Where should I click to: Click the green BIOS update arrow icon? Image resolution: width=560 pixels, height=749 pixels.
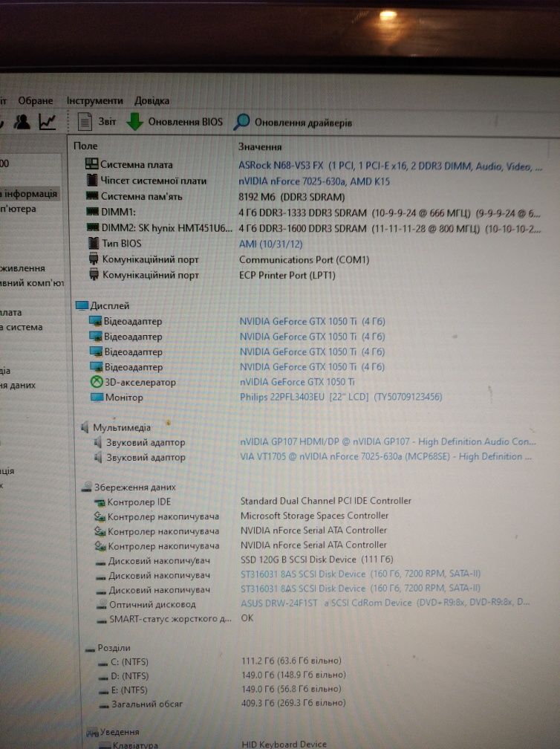click(x=134, y=122)
